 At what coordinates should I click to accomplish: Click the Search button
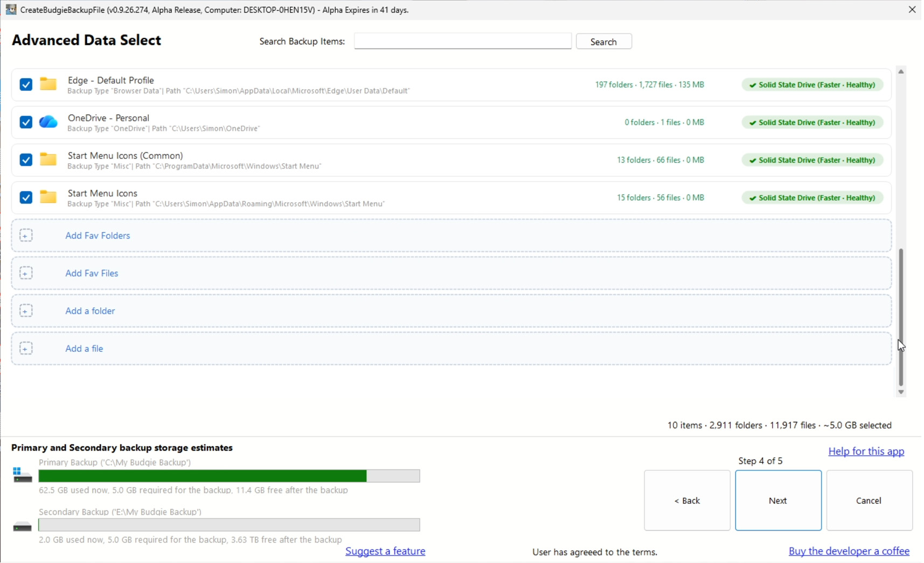point(603,41)
